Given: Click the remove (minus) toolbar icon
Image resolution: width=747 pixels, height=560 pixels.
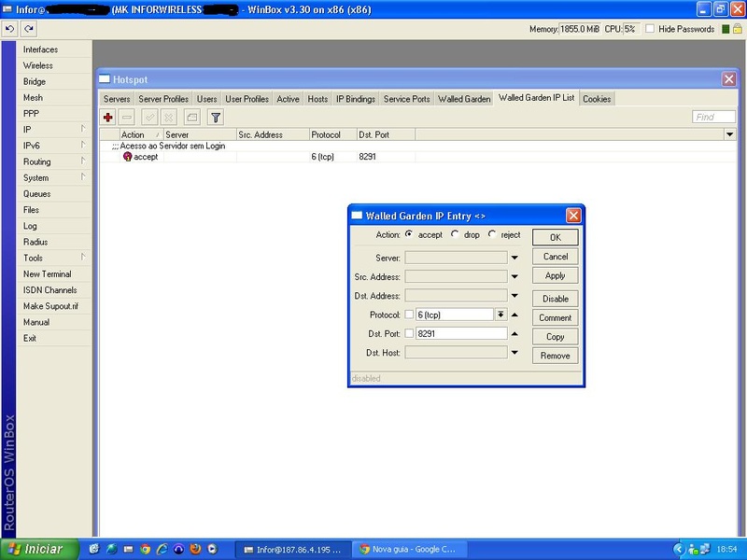Looking at the screenshot, I should coord(127,118).
